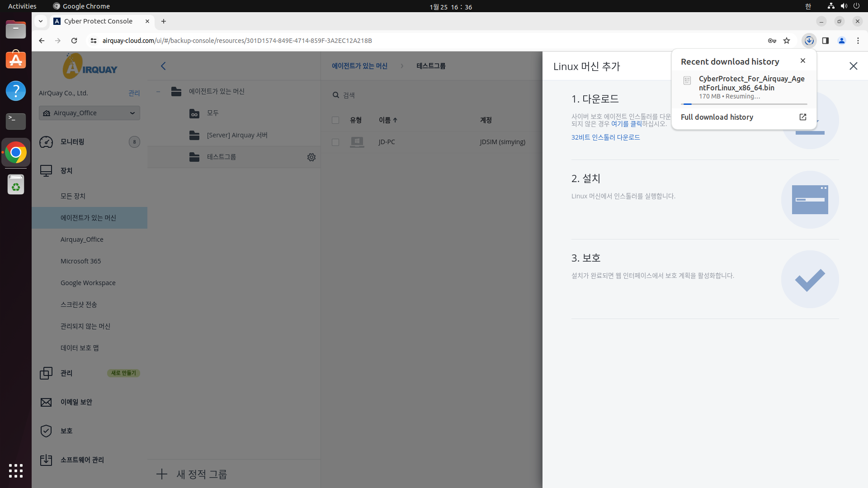Check the JD-PC row checkbox
The height and width of the screenshot is (488, 868).
click(x=335, y=142)
